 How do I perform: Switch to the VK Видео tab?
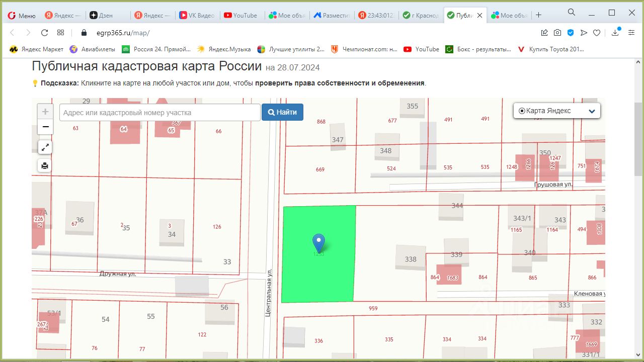[x=196, y=15]
